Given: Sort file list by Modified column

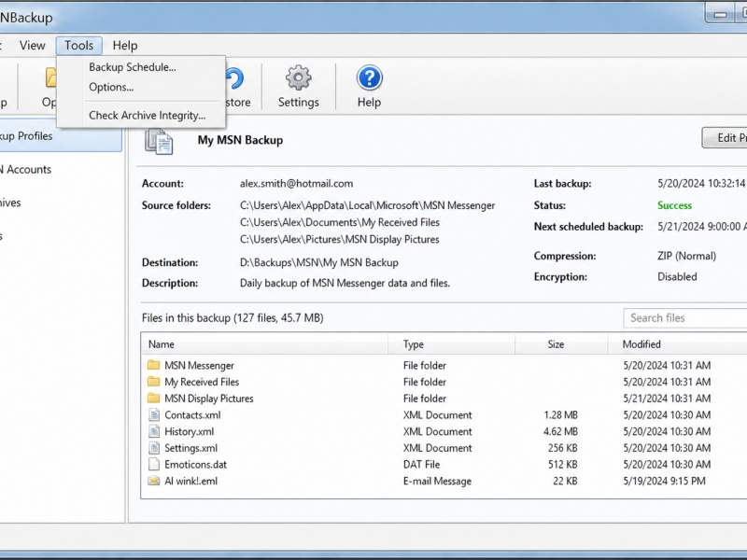Looking at the screenshot, I should (678, 344).
